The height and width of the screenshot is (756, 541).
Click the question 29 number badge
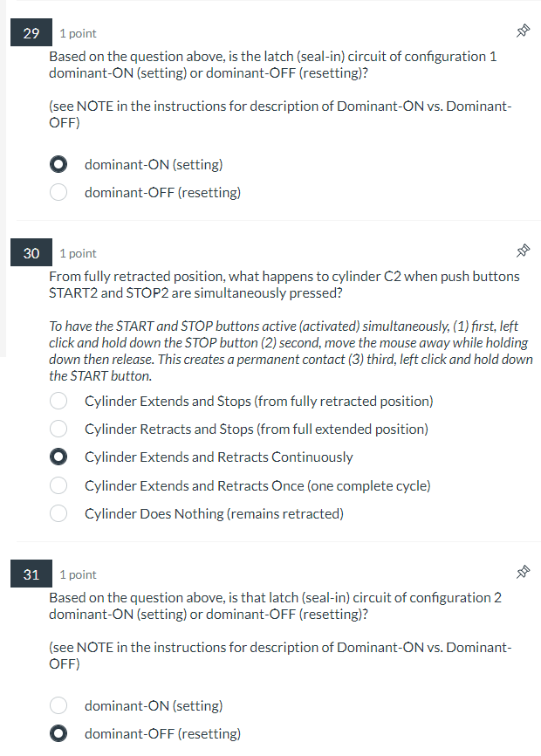(x=31, y=32)
